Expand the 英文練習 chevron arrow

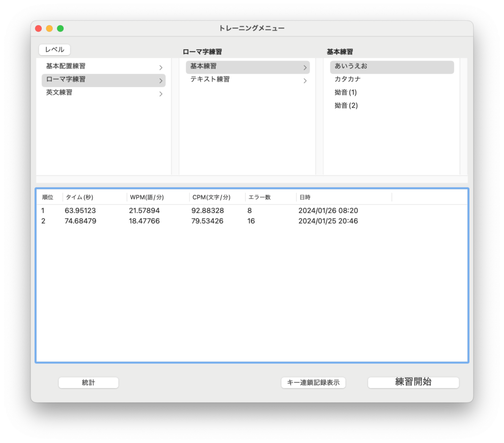[x=160, y=94]
